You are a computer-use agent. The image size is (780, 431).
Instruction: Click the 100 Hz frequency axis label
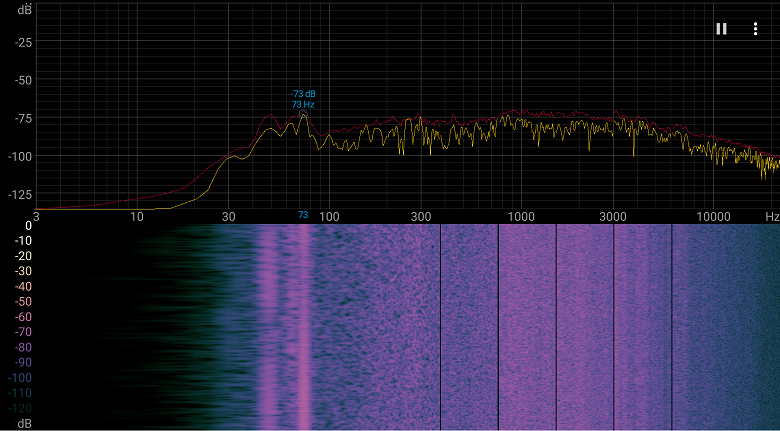(x=329, y=216)
